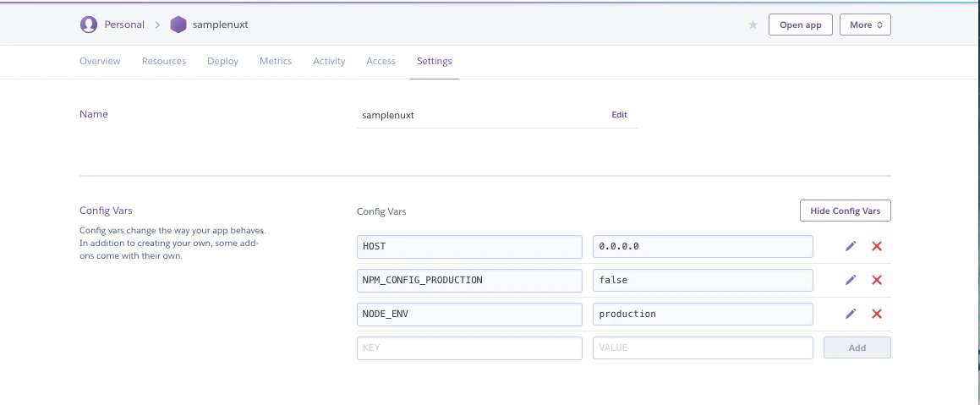Edit NODE_ENV variable via the pencil icon
980x405 pixels.
[x=850, y=314]
